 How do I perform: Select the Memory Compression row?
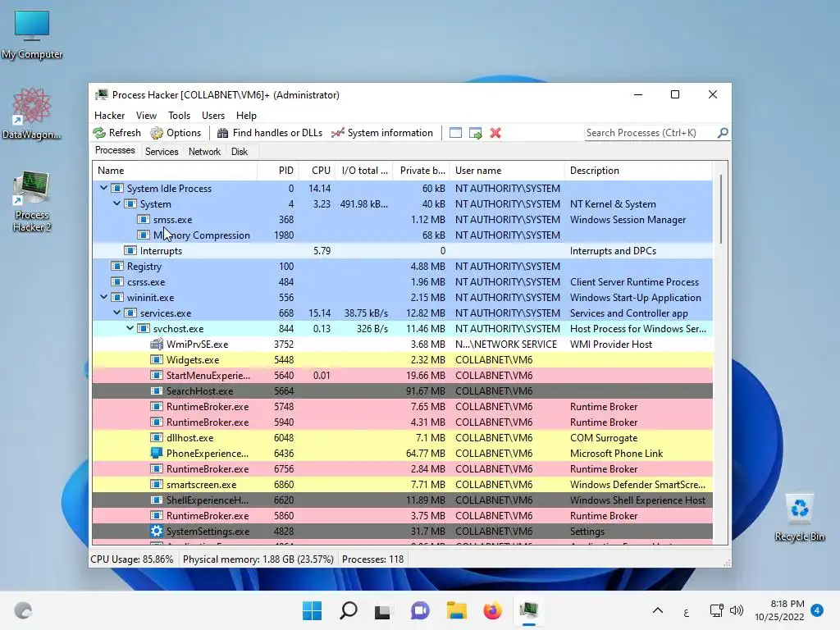point(402,235)
